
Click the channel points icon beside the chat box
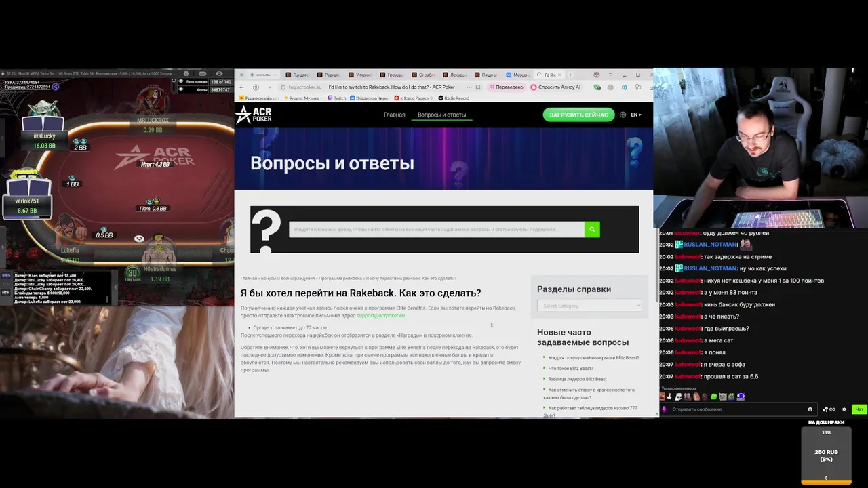tap(829, 409)
